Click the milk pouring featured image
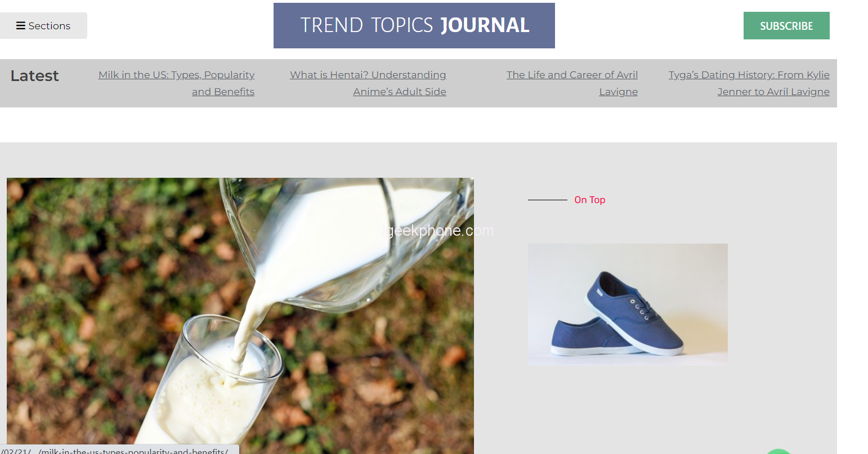Image resolution: width=868 pixels, height=454 pixels. click(x=240, y=316)
